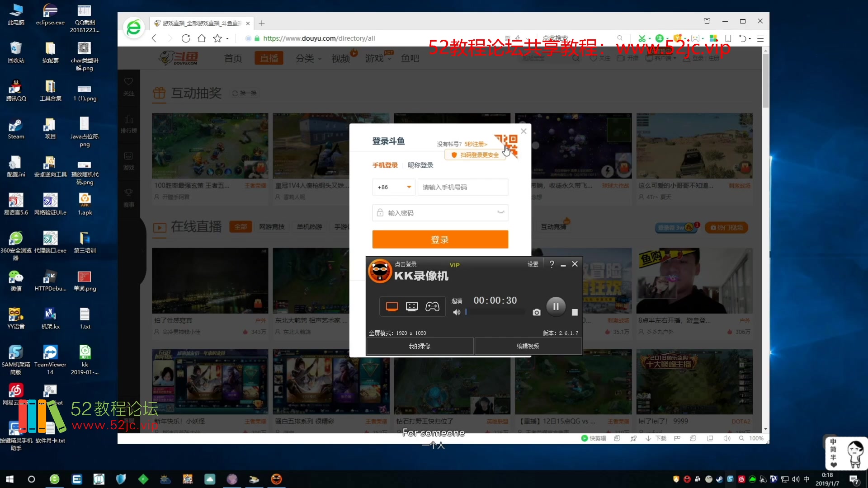Click the KK录像机 screen capture icon

[536, 312]
